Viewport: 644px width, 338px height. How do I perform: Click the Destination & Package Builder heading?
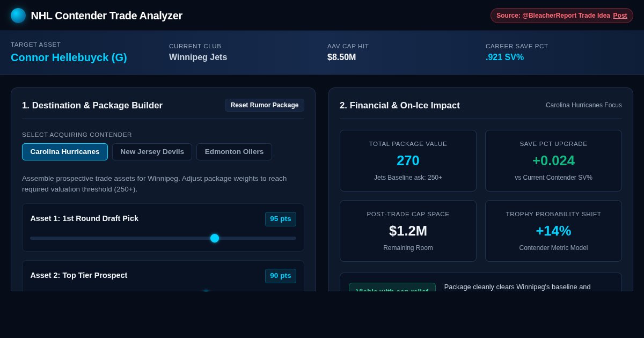pyautogui.click(x=92, y=106)
